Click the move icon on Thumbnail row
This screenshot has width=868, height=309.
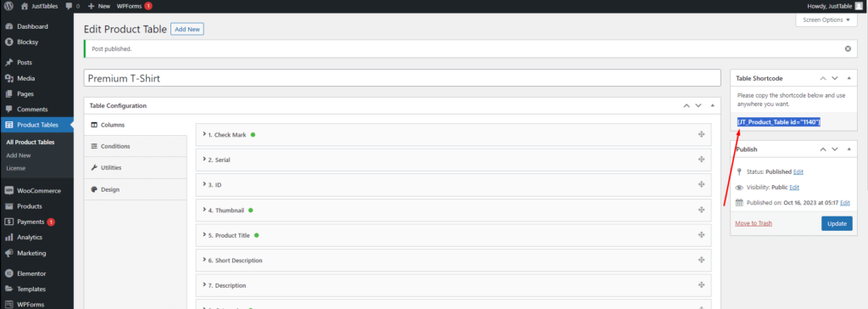pyautogui.click(x=701, y=211)
